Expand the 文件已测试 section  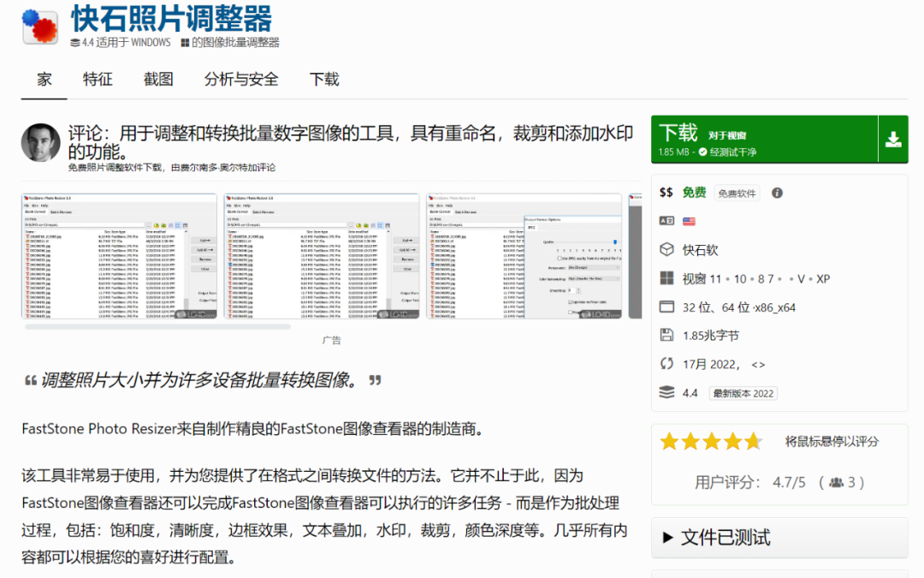tap(779, 537)
